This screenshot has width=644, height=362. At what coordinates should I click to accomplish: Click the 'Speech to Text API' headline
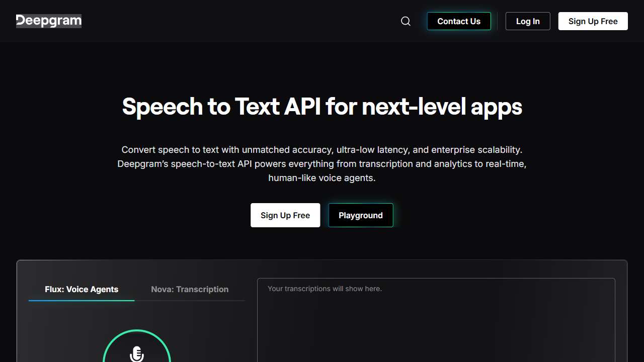point(221,107)
